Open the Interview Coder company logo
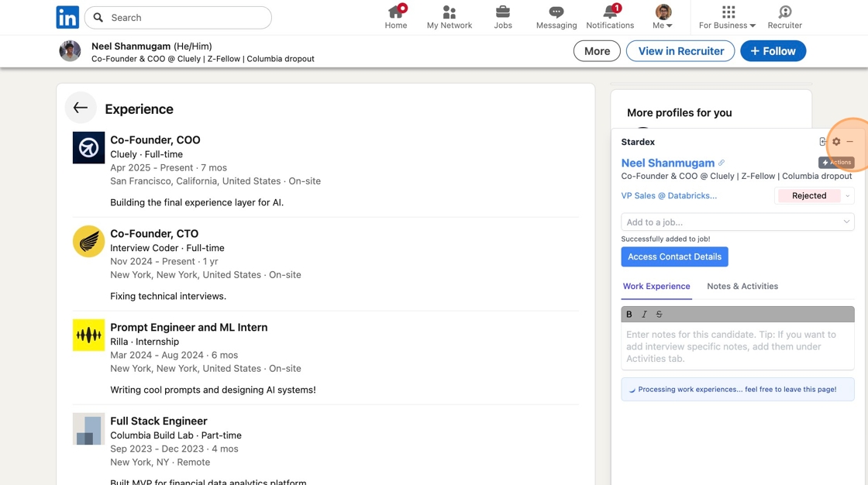Image resolution: width=868 pixels, height=485 pixels. (x=88, y=242)
